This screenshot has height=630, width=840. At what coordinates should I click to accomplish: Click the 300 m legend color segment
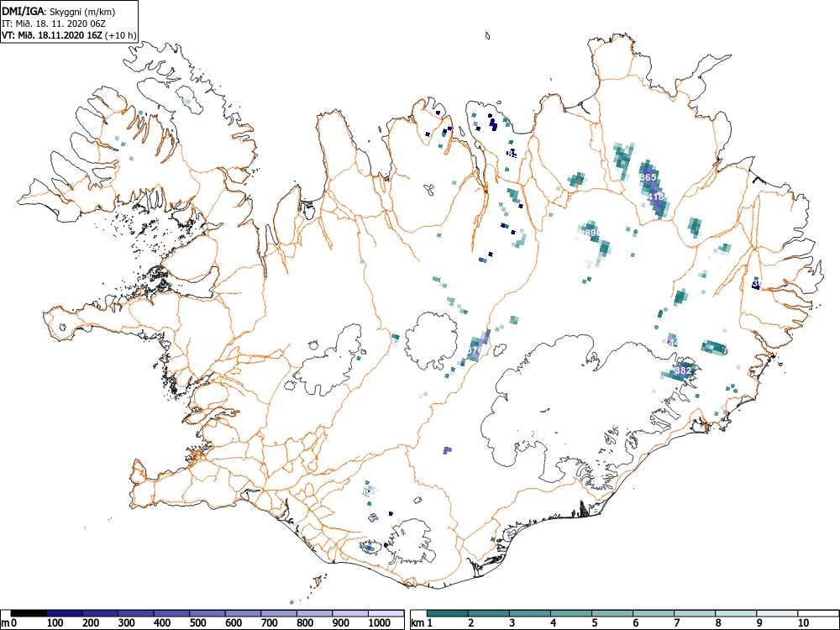click(136, 613)
